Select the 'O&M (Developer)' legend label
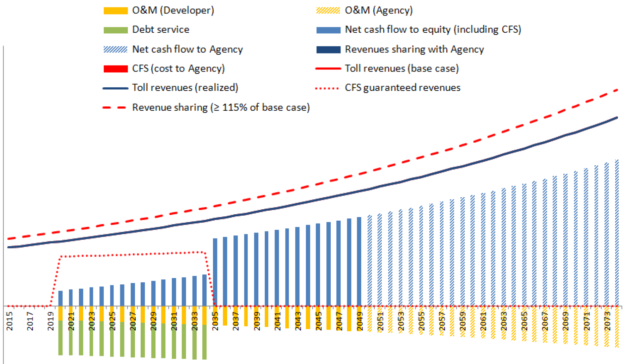Image resolution: width=631 pixels, height=364 pixels. (x=173, y=11)
